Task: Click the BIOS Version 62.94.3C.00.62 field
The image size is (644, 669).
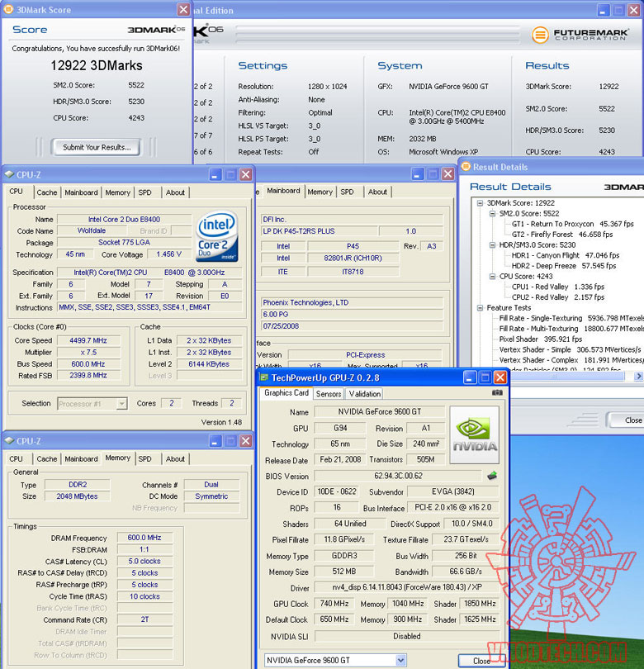Action: [398, 476]
